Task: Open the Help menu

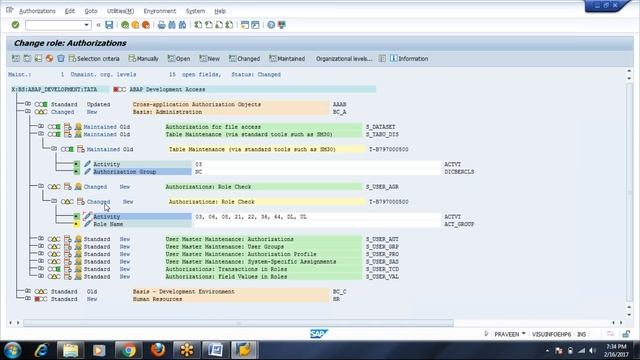Action: coord(220,11)
